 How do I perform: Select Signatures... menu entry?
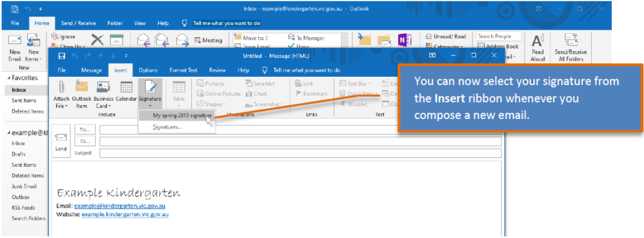click(167, 127)
